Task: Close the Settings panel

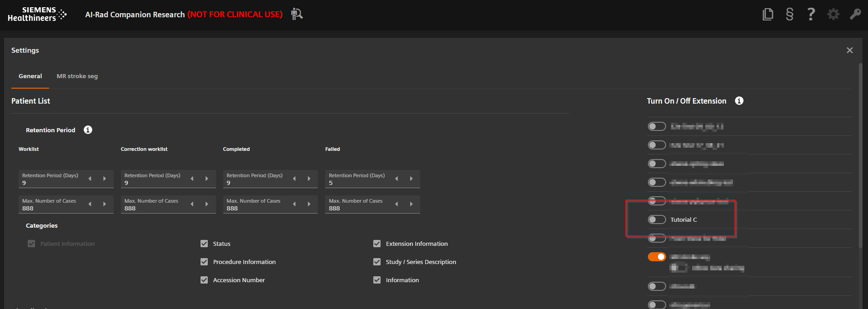Action: [x=849, y=50]
